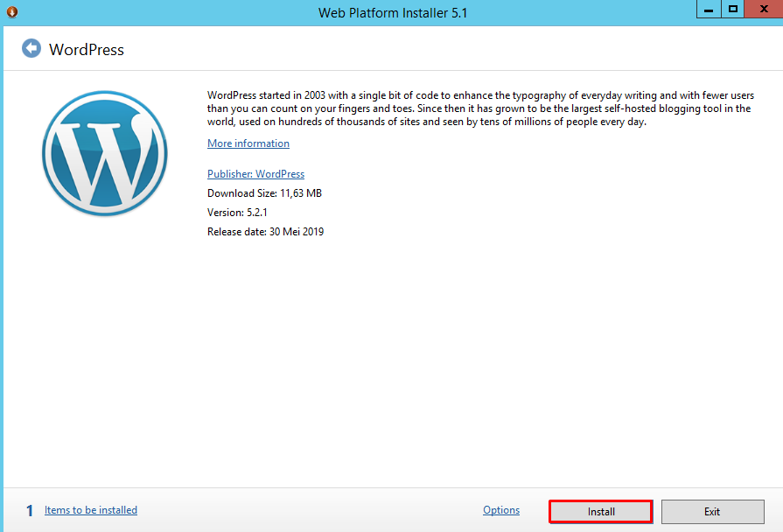Open the More information link
Screen dimensions: 783x532
248,143
